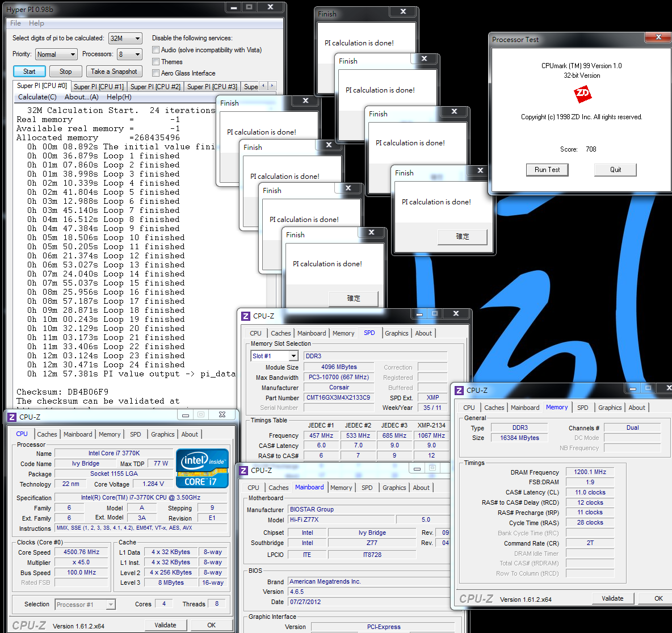Check the Aero Glass Interface option
Viewport: 672px width, 633px height.
[156, 73]
